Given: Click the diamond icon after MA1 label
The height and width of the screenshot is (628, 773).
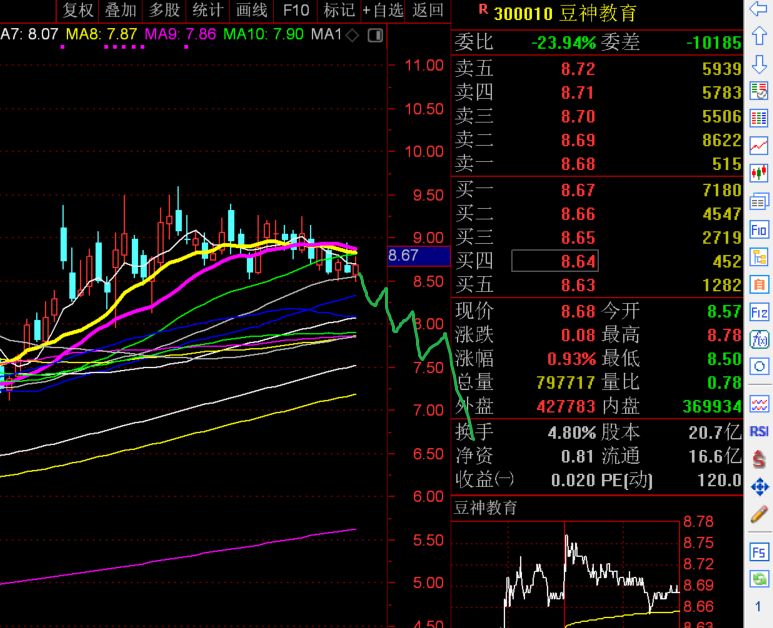Looking at the screenshot, I should click(x=352, y=35).
